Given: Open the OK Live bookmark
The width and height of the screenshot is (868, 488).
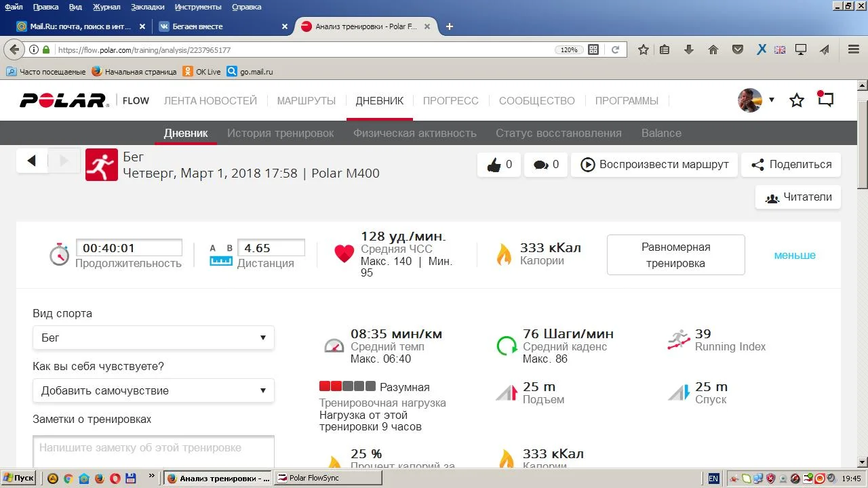Looking at the screenshot, I should pos(201,71).
